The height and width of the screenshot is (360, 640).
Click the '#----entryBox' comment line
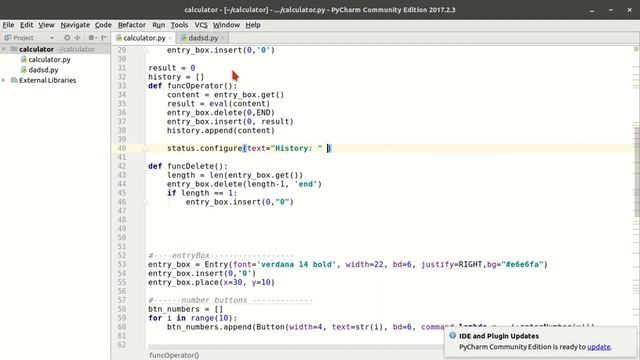[220, 256]
